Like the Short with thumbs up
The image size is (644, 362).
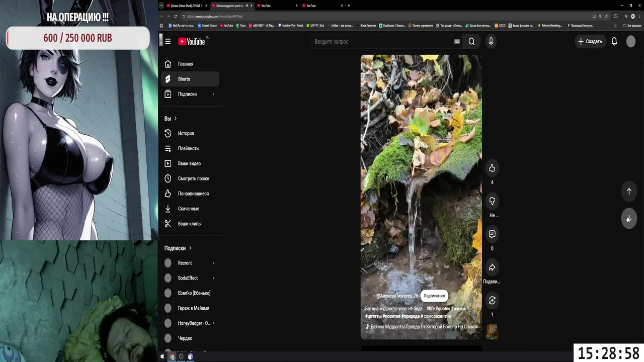[492, 168]
